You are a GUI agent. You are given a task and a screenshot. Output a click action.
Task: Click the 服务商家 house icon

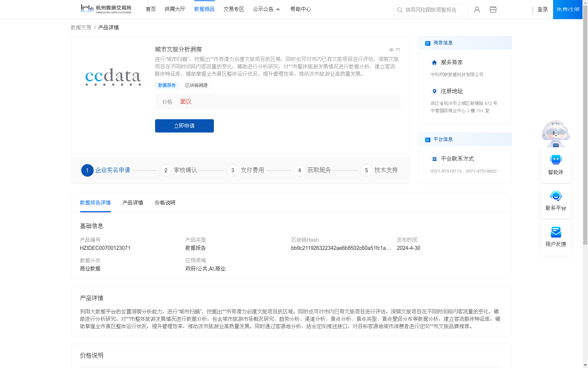[434, 63]
